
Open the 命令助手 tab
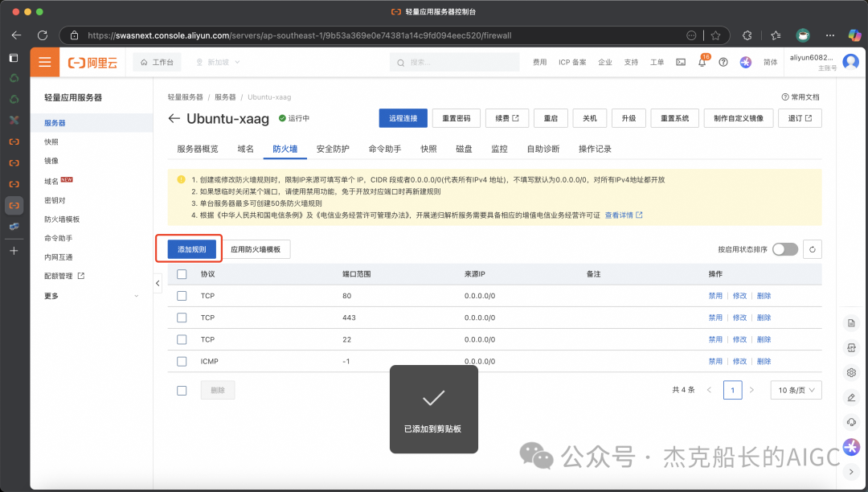(385, 149)
